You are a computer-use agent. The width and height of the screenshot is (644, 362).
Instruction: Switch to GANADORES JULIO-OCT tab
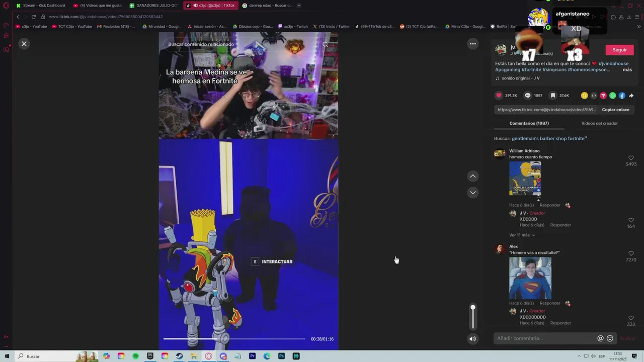pos(154,6)
